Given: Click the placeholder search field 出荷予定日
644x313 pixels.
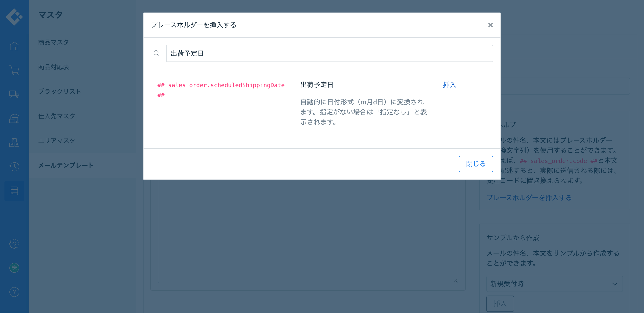Looking at the screenshot, I should 330,53.
